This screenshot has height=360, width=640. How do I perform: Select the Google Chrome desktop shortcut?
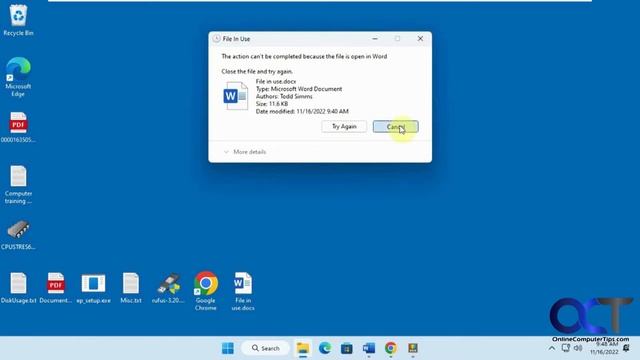206,291
